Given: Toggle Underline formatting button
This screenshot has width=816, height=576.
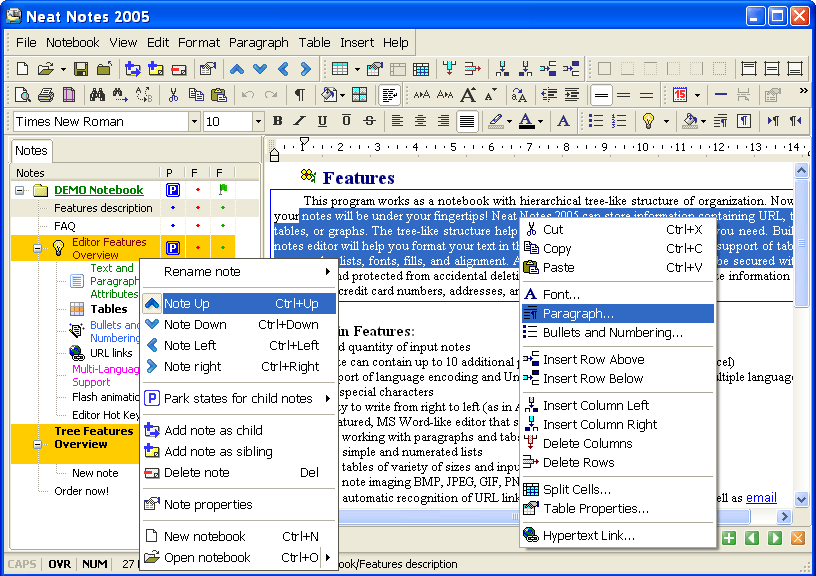Looking at the screenshot, I should click(322, 121).
